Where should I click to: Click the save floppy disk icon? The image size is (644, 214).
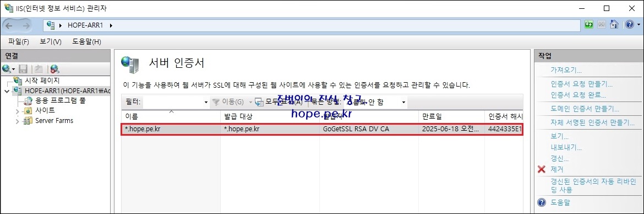tap(24, 69)
